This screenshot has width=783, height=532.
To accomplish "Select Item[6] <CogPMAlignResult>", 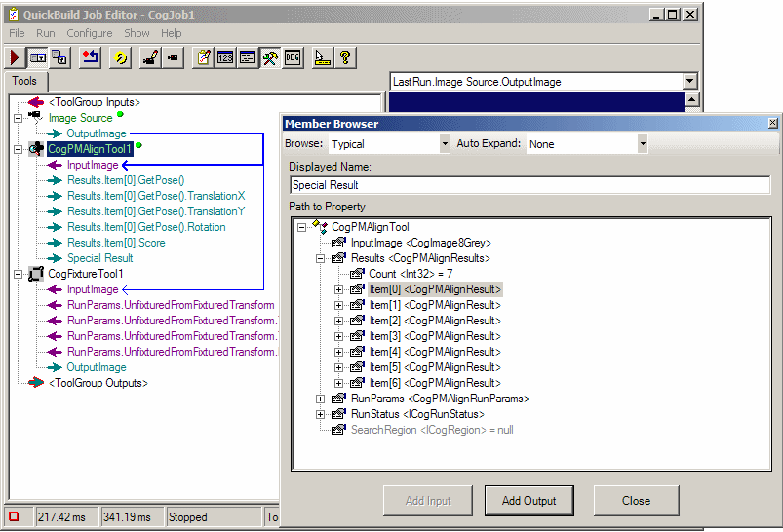I will click(x=435, y=383).
